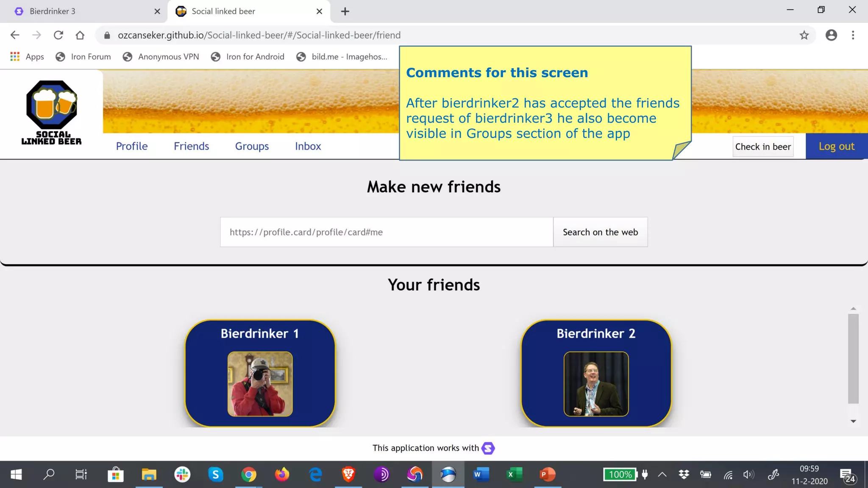Viewport: 868px width, 488px height.
Task: Close the Social linked beer tab
Action: (319, 11)
